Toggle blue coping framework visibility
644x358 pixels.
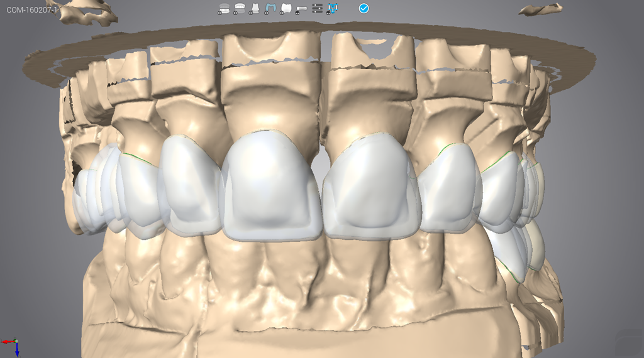[x=270, y=9]
